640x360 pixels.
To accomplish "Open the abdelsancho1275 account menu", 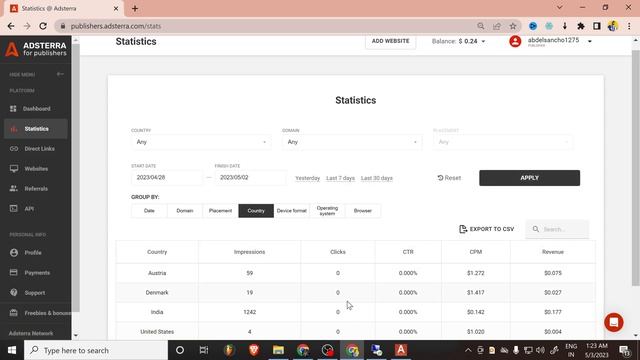I will point(560,41).
